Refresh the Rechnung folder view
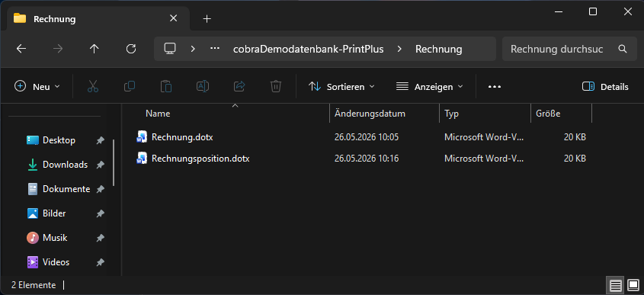Screen dimensions: 644x295 (130, 49)
